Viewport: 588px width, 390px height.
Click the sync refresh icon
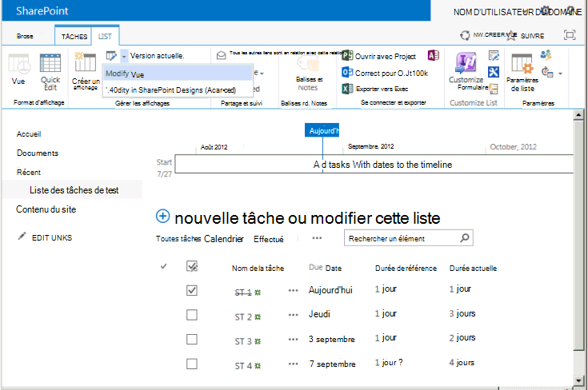[465, 35]
